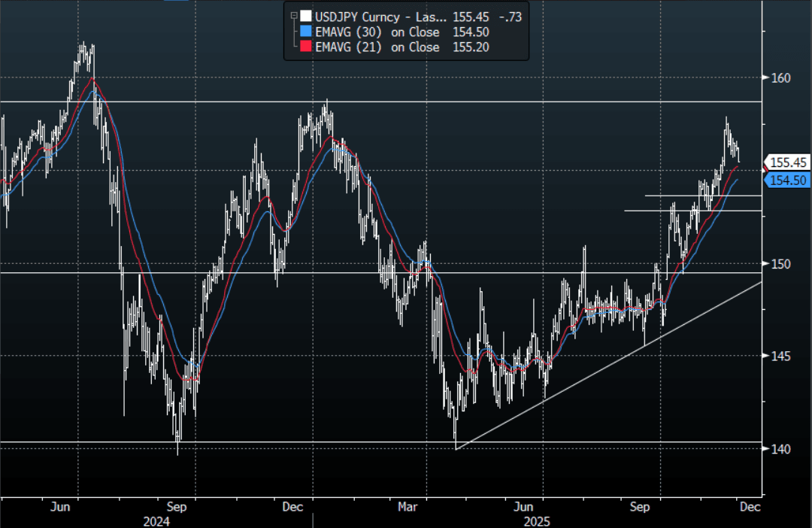812x528 pixels.
Task: Click the 140 label on the price axis
Action: [x=778, y=449]
